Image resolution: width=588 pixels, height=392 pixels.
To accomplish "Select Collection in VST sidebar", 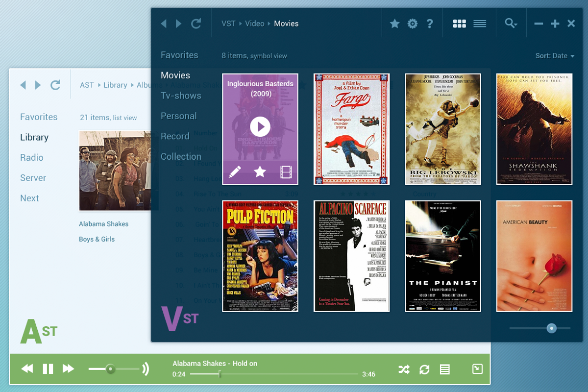I will pyautogui.click(x=181, y=156).
